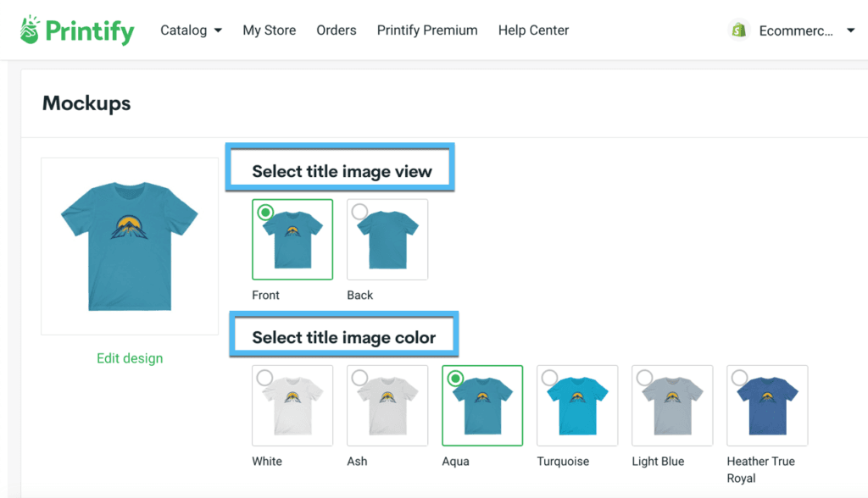The width and height of the screenshot is (868, 498).
Task: Click the Printify logo
Action: (77, 30)
